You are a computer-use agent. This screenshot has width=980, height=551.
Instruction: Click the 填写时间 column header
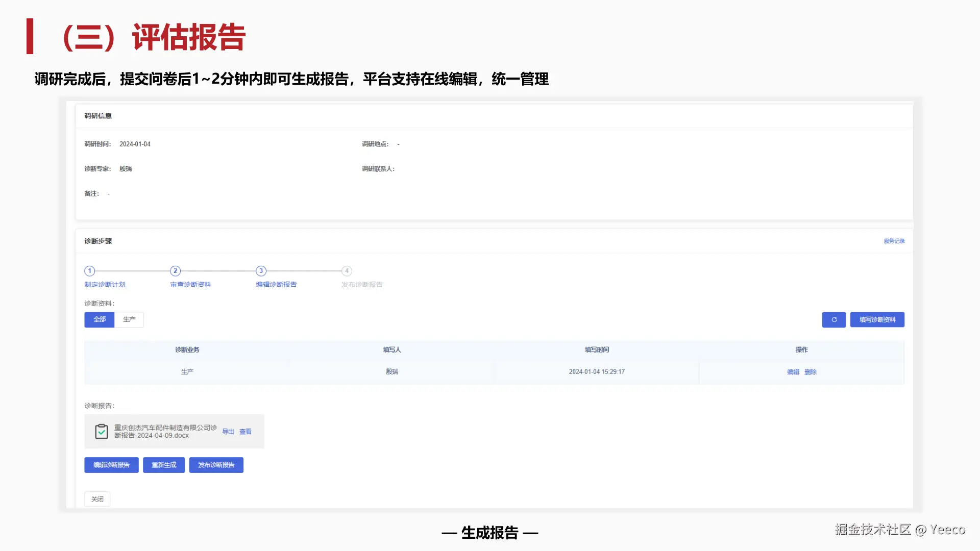[596, 350]
